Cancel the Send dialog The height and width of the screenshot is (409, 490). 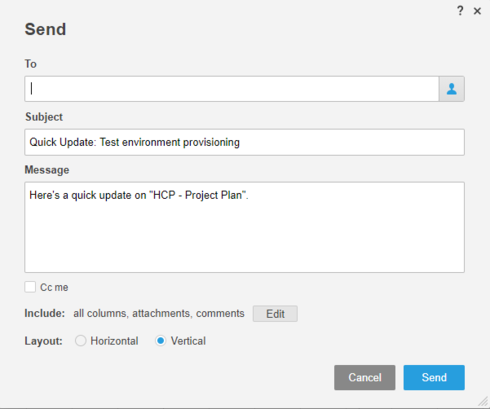pyautogui.click(x=365, y=377)
